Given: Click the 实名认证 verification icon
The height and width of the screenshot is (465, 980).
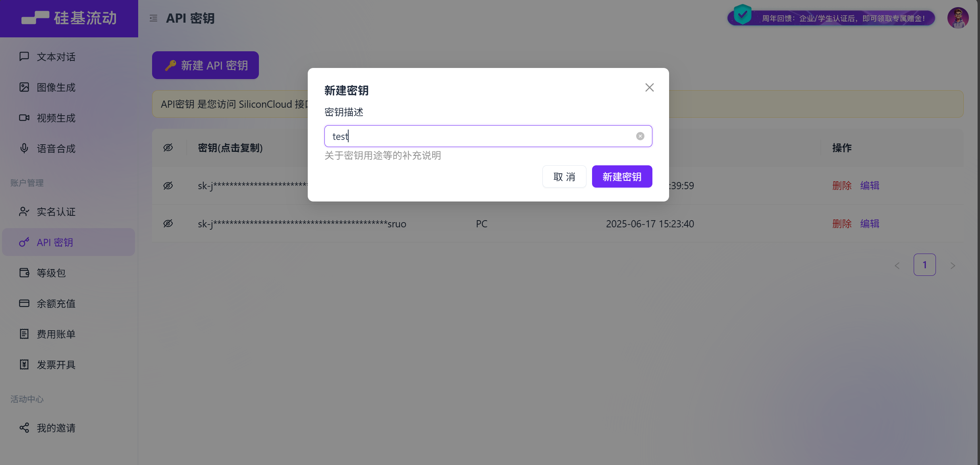Looking at the screenshot, I should (24, 212).
